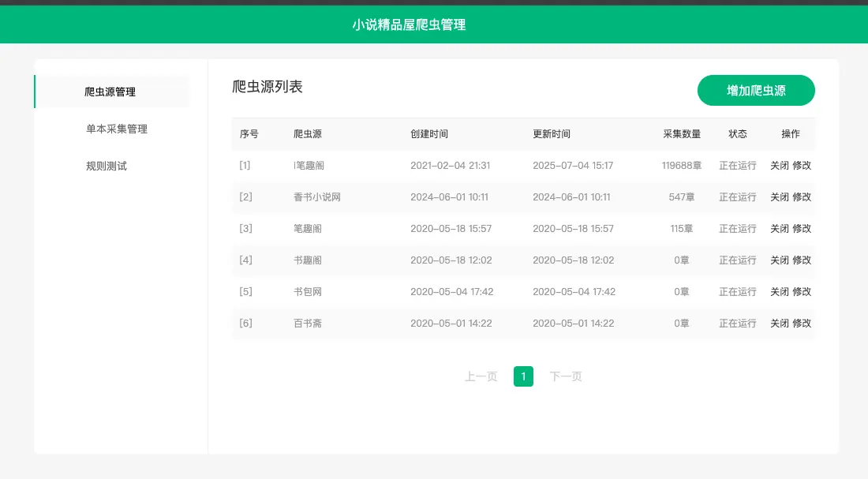Viewport: 868px width, 479px height.
Task: Click the 2020-05-01 14:22 update time
Action: [574, 324]
